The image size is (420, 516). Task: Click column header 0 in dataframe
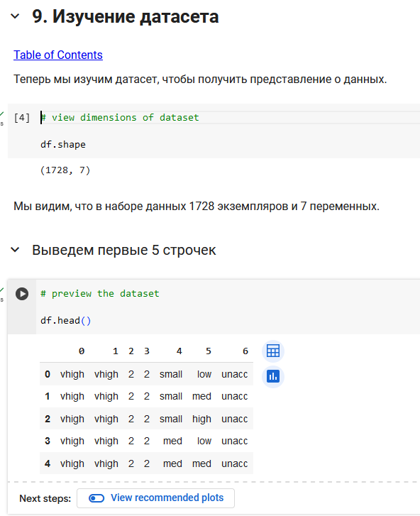click(x=82, y=351)
